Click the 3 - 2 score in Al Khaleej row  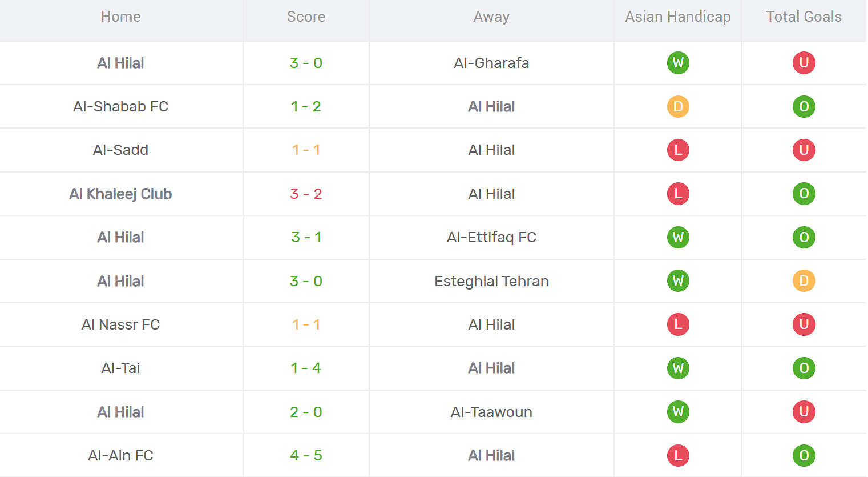click(306, 194)
